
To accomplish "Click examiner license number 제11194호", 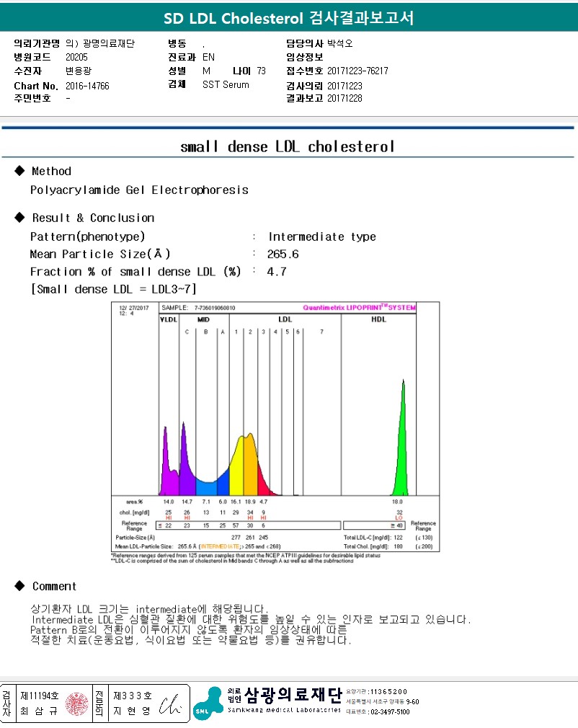I will [40, 696].
